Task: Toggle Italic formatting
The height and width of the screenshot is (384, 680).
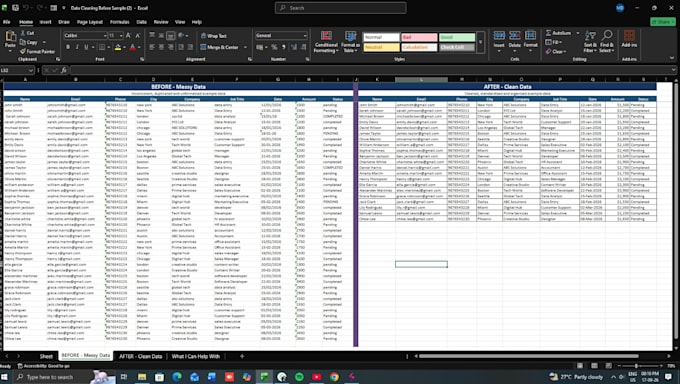Action: pyautogui.click(x=77, y=47)
